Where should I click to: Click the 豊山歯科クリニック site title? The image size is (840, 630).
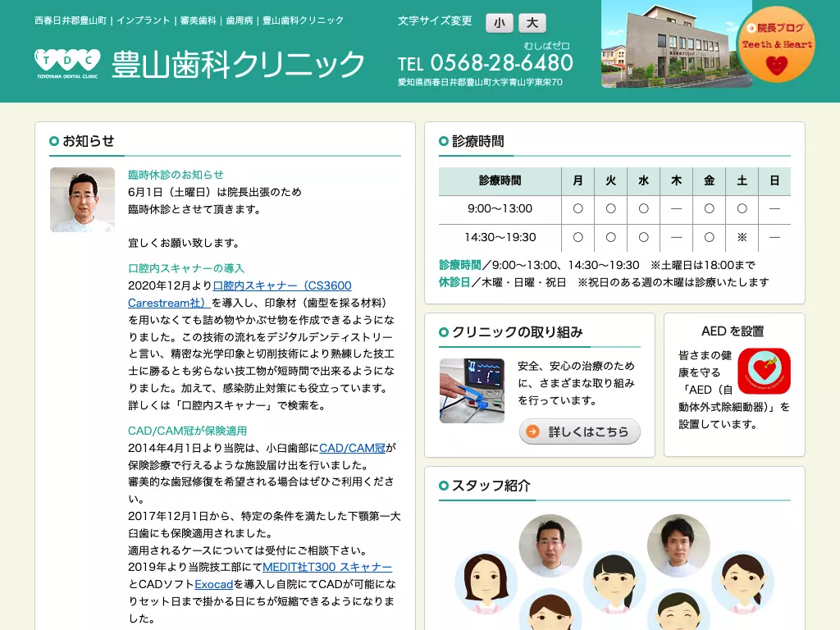pyautogui.click(x=239, y=64)
